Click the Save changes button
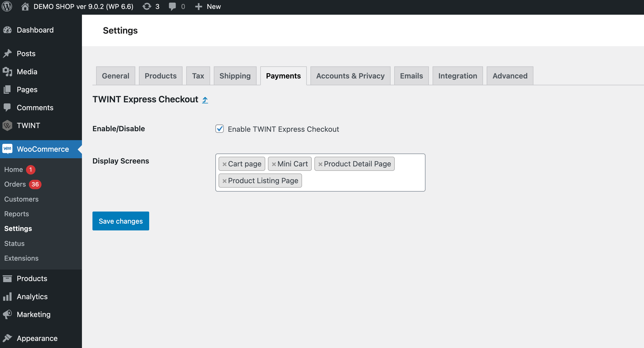This screenshot has height=348, width=644. [121, 221]
